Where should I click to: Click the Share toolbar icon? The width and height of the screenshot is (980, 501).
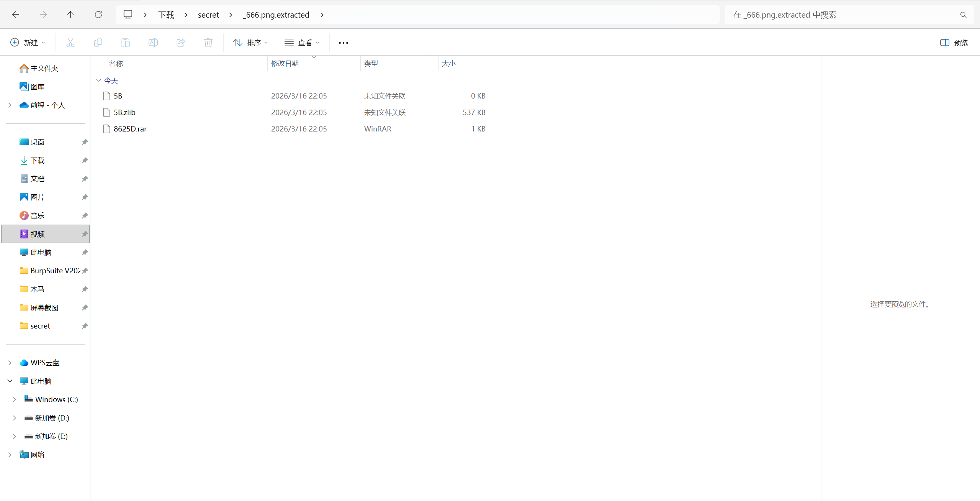tap(181, 43)
